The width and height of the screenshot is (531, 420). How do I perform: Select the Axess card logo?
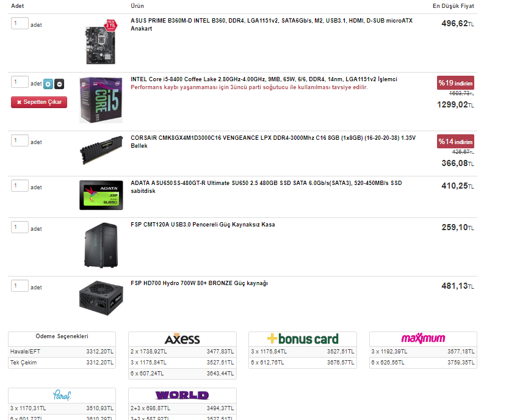click(x=182, y=339)
